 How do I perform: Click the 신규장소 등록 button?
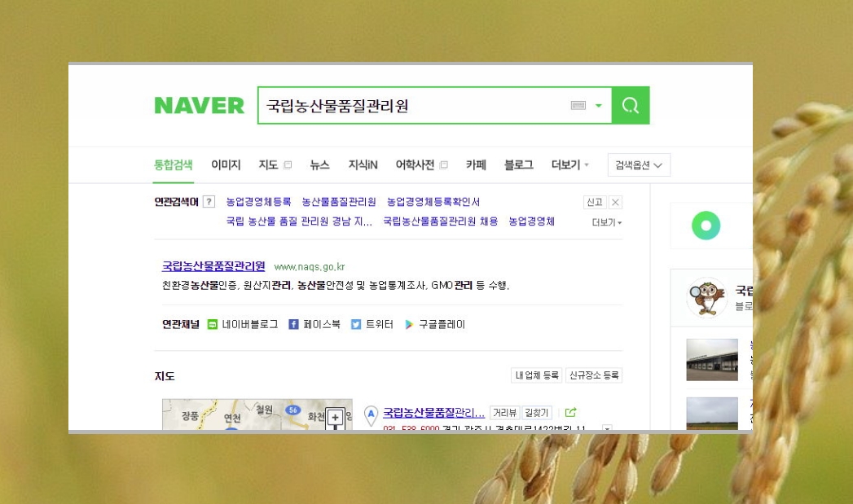click(x=594, y=375)
